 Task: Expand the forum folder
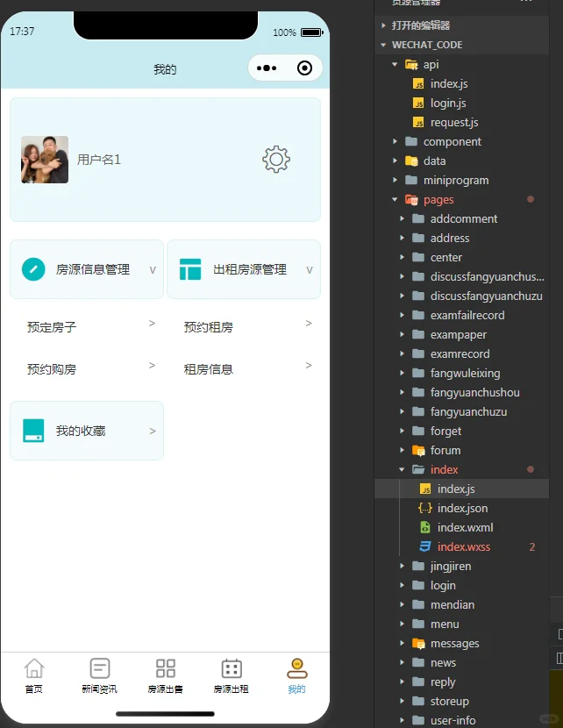(x=461, y=450)
